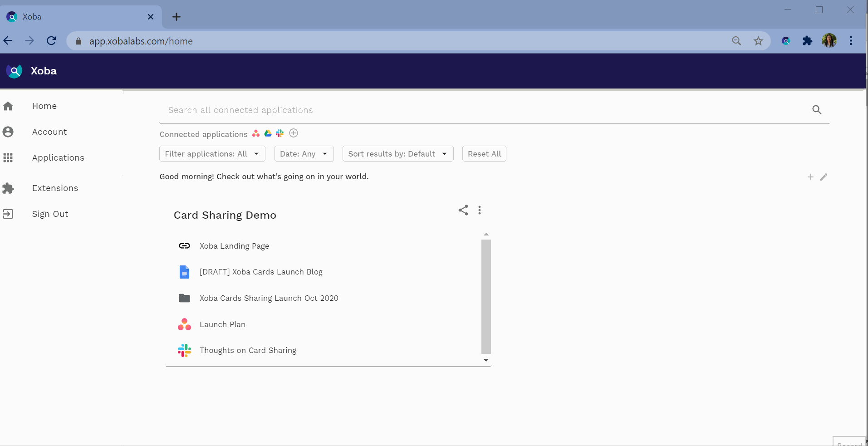Image resolution: width=868 pixels, height=446 pixels.
Task: Click the Slack connected application icon
Action: (x=280, y=133)
